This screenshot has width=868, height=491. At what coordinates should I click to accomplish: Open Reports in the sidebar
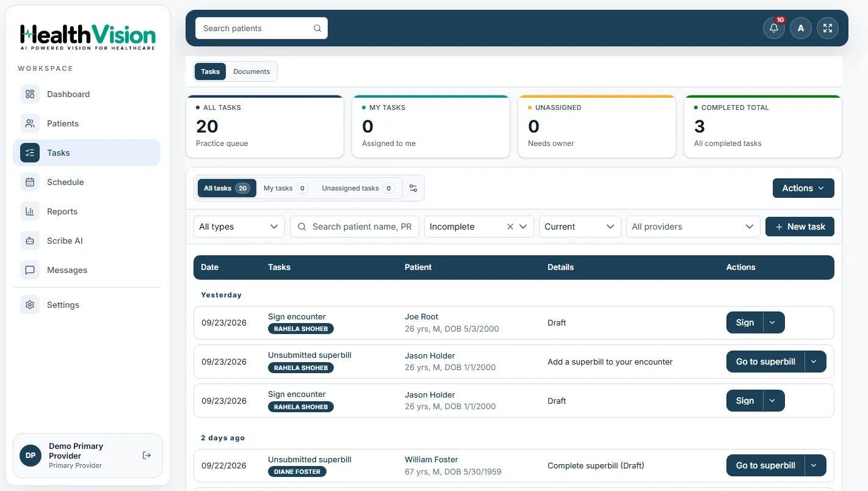coord(87,211)
